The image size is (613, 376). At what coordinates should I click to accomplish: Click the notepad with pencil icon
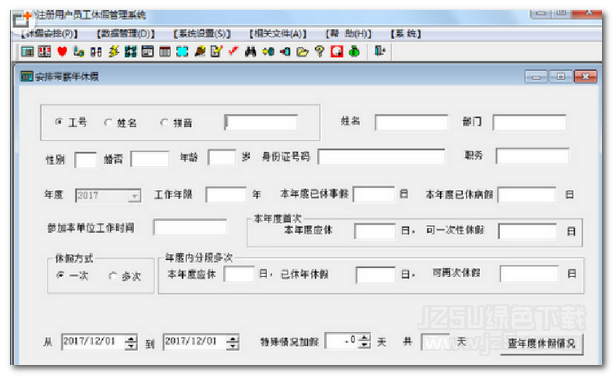(216, 52)
